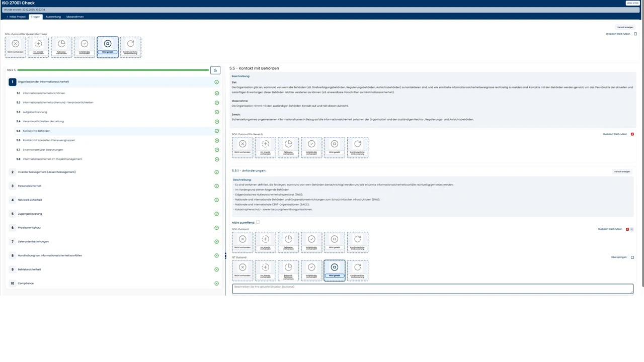Click 'Verlauf anzeigen' button at top right

pos(625,27)
